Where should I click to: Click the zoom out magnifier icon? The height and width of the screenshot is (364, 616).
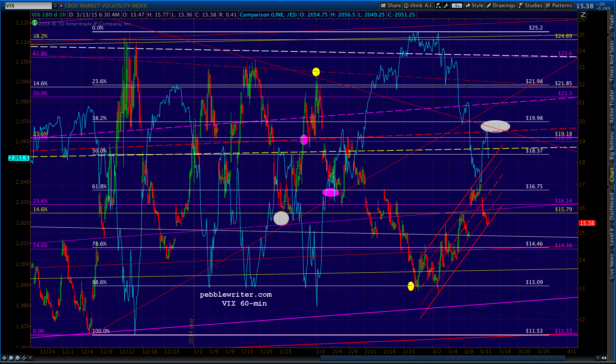coord(18,358)
